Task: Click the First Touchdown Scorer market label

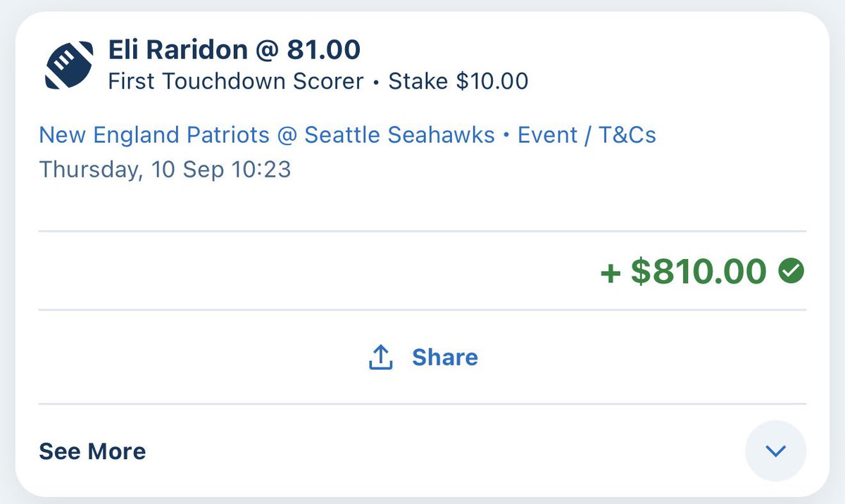Action: [235, 82]
